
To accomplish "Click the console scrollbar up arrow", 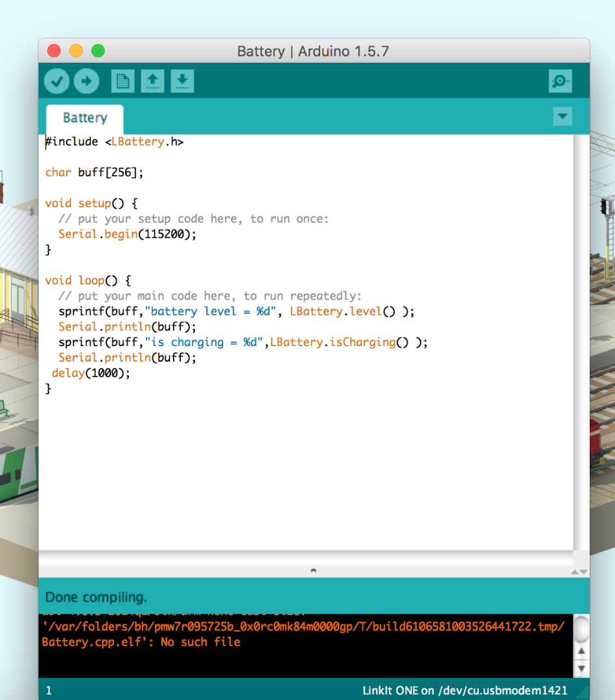I will (581, 651).
